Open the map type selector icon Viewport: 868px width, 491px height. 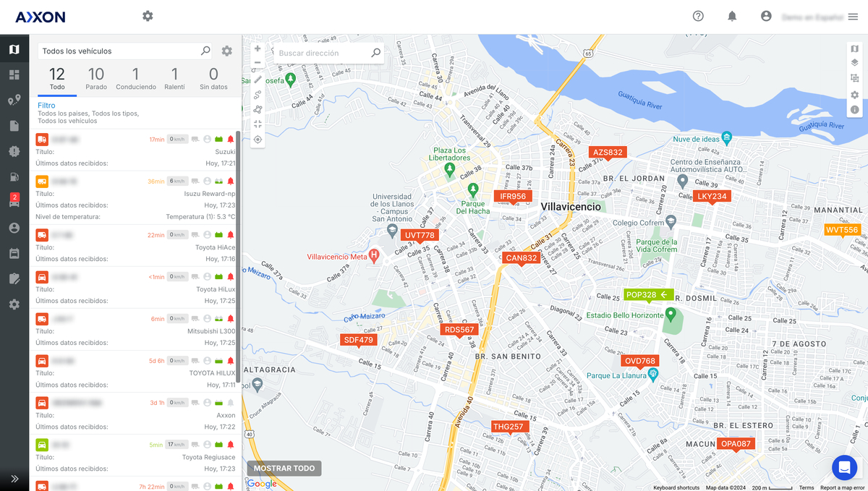(x=854, y=48)
